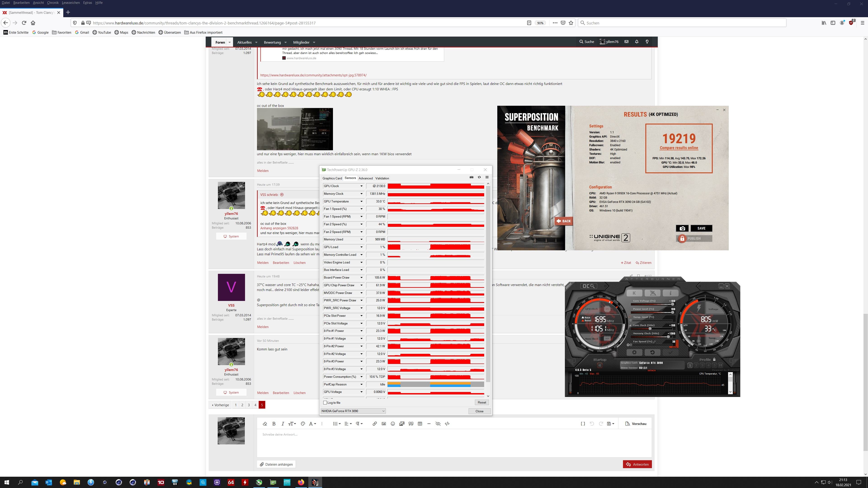Image resolution: width=868 pixels, height=488 pixels.
Task: Click Compare results online link
Action: [x=679, y=148]
